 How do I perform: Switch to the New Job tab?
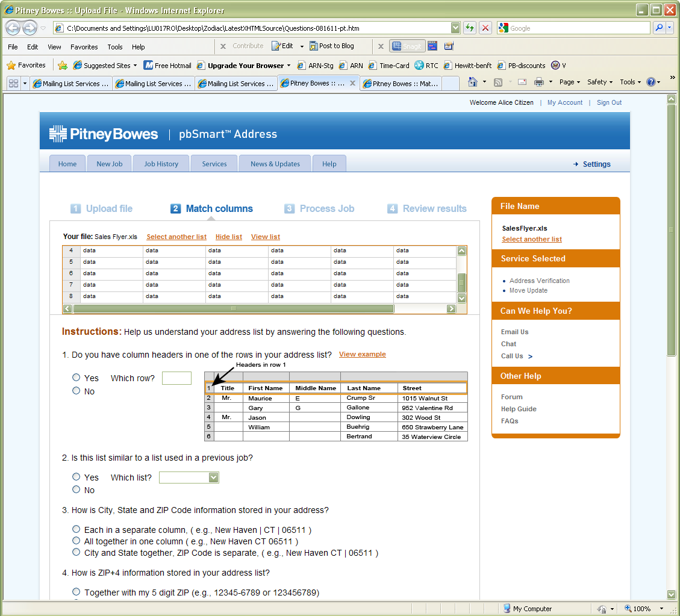click(x=109, y=164)
